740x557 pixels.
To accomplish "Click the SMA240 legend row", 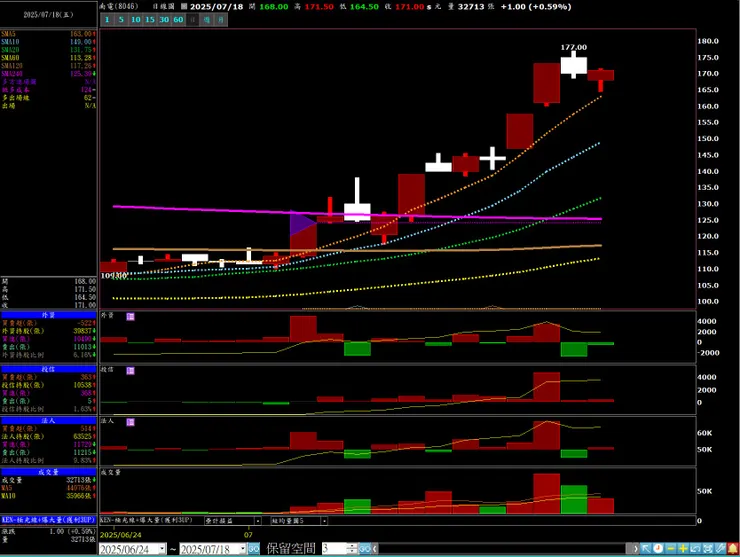I will click(x=48, y=74).
